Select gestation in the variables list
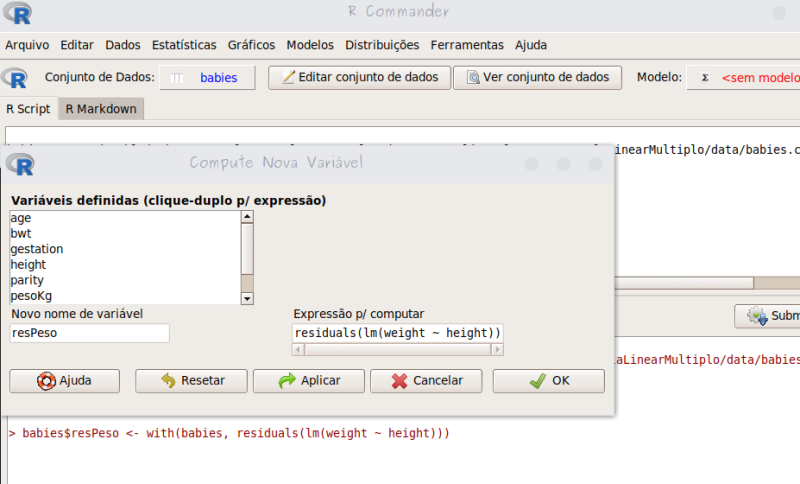Image resolution: width=800 pixels, height=484 pixels. coord(37,249)
